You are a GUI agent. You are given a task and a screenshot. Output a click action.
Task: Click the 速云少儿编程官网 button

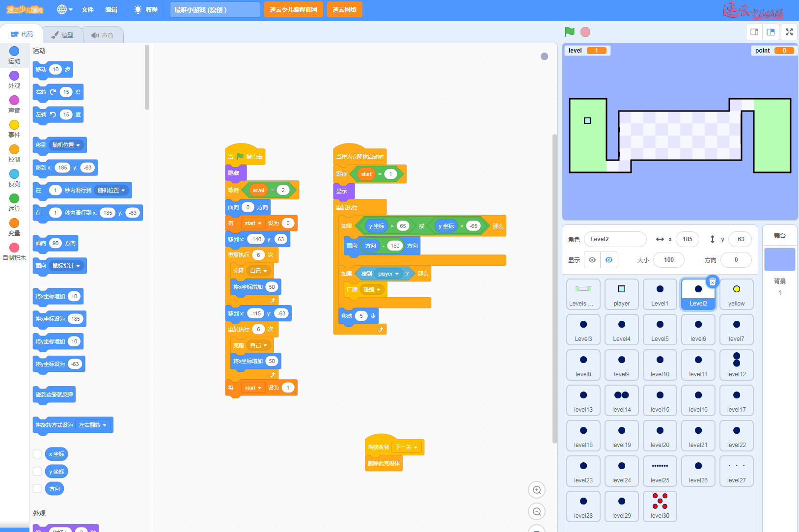point(293,9)
